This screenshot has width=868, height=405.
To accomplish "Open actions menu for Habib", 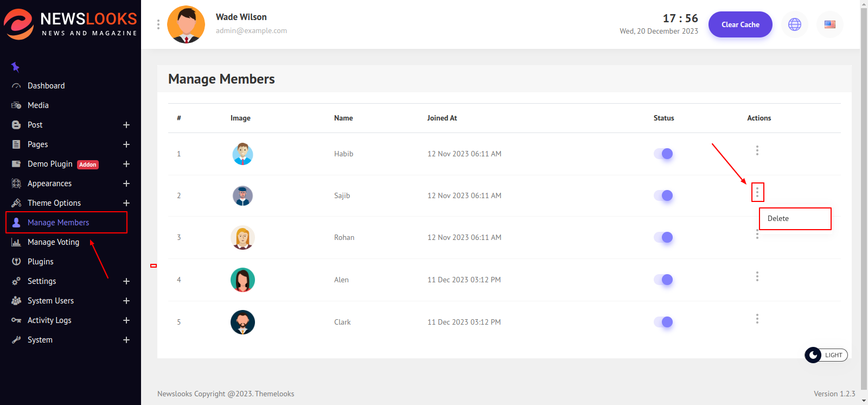I will pos(757,150).
